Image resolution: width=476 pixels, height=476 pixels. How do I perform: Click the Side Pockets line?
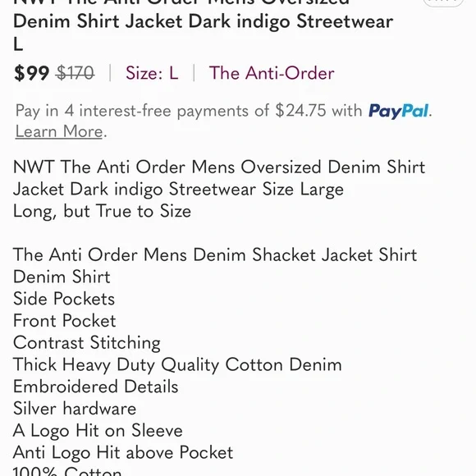coord(64,299)
